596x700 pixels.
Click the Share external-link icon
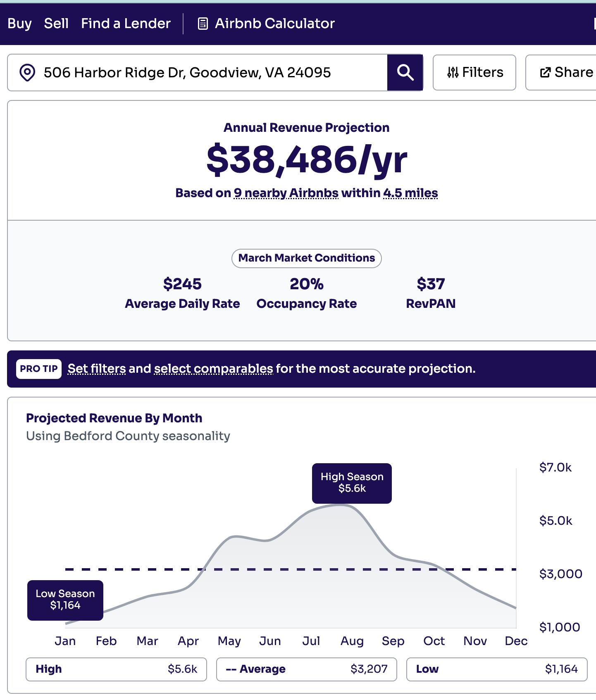point(545,73)
